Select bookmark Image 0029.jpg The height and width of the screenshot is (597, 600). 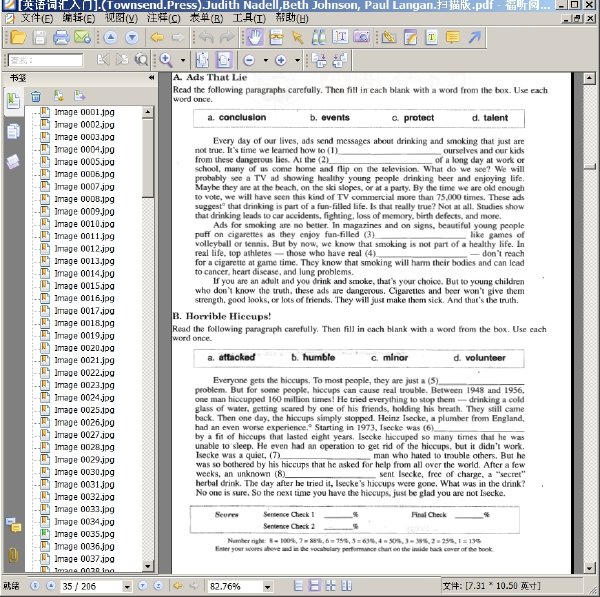tap(84, 460)
